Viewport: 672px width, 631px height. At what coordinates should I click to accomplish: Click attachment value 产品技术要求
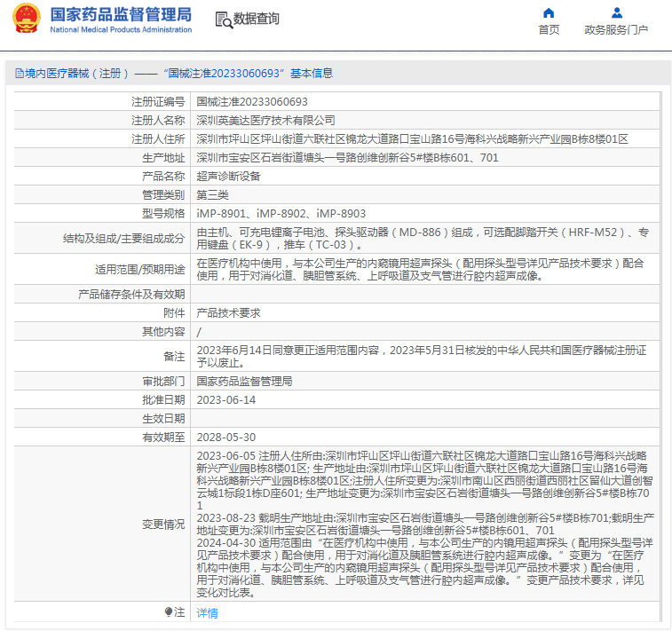point(228,312)
